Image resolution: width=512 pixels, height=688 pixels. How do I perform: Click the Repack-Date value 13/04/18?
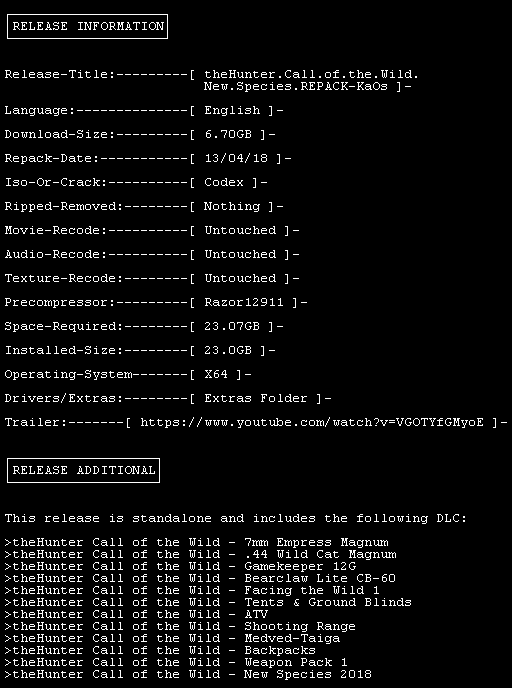[x=236, y=158]
